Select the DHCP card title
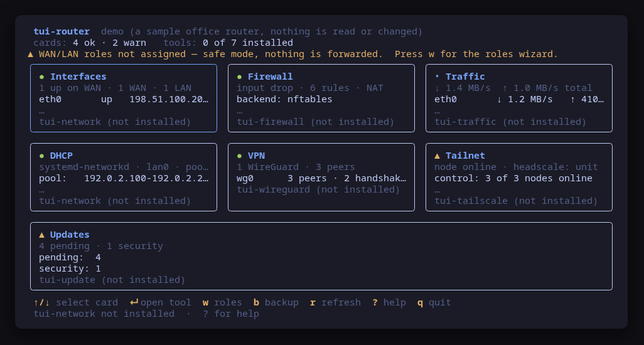This screenshot has height=345, width=644. (x=61, y=156)
